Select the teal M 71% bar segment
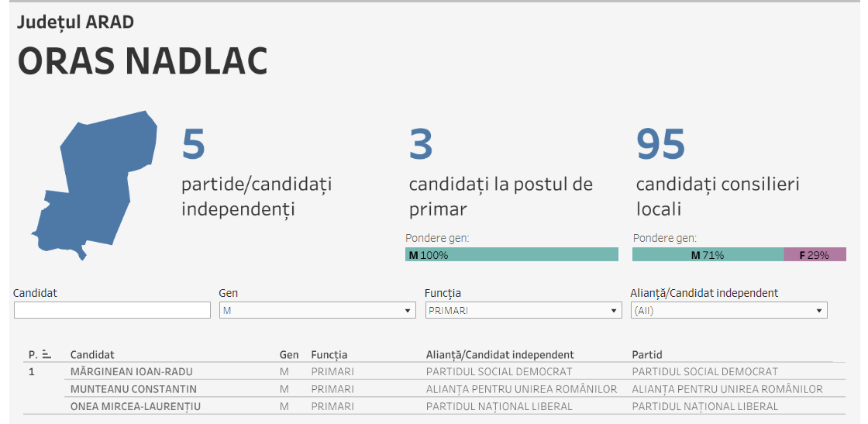The height and width of the screenshot is (424, 868). [x=708, y=254]
